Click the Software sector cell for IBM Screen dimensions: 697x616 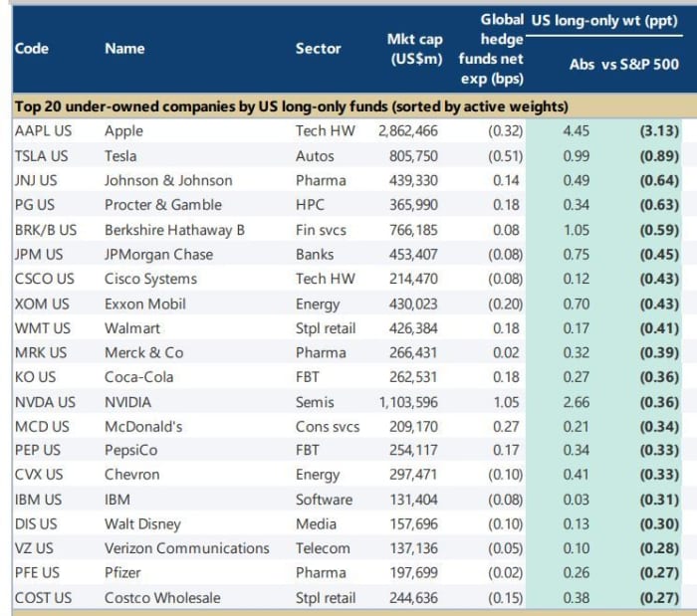tap(324, 500)
